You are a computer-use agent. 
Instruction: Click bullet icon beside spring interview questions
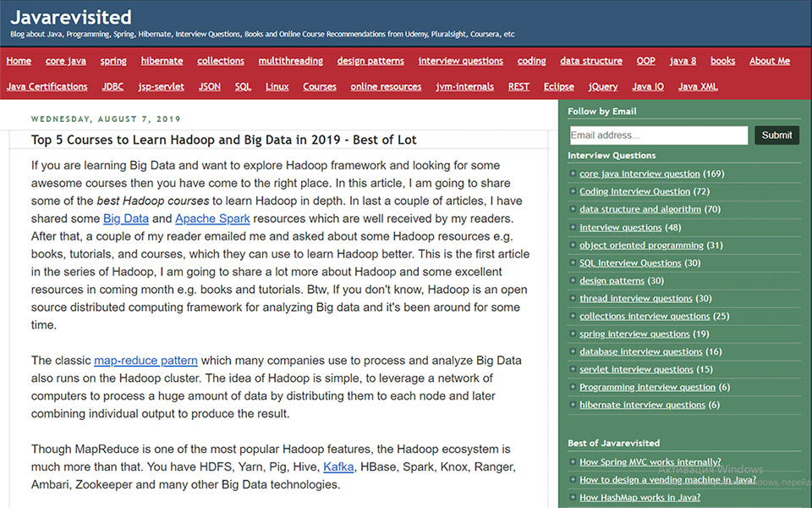click(573, 334)
